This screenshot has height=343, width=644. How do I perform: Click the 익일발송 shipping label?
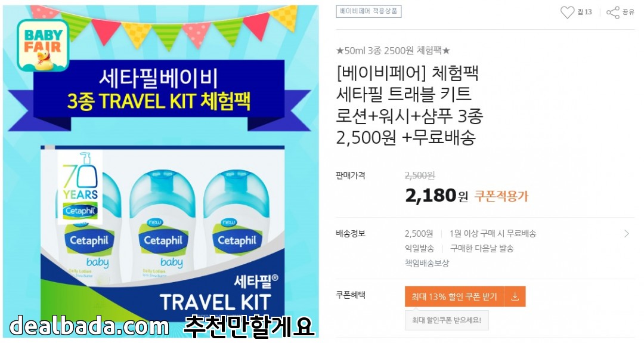pyautogui.click(x=419, y=249)
